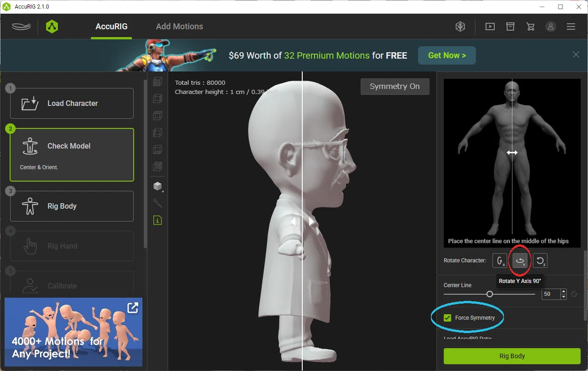Open the shopping cart icon
588x371 pixels.
coord(530,26)
